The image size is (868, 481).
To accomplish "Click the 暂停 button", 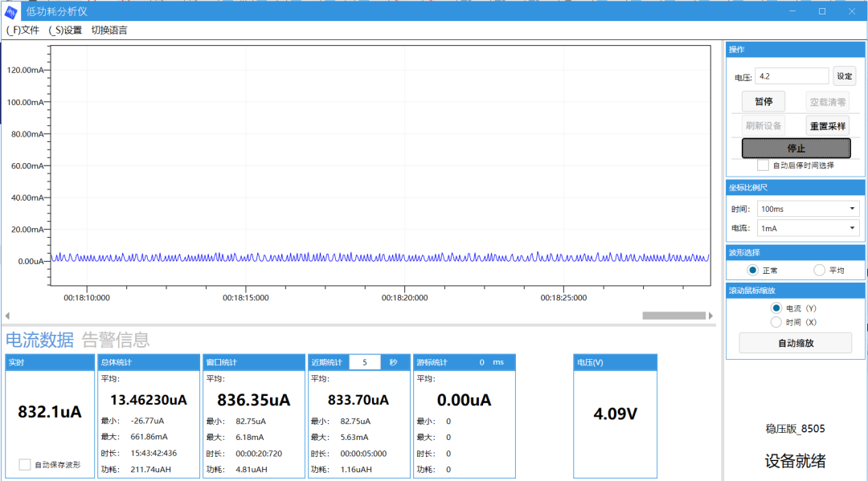I will point(764,102).
